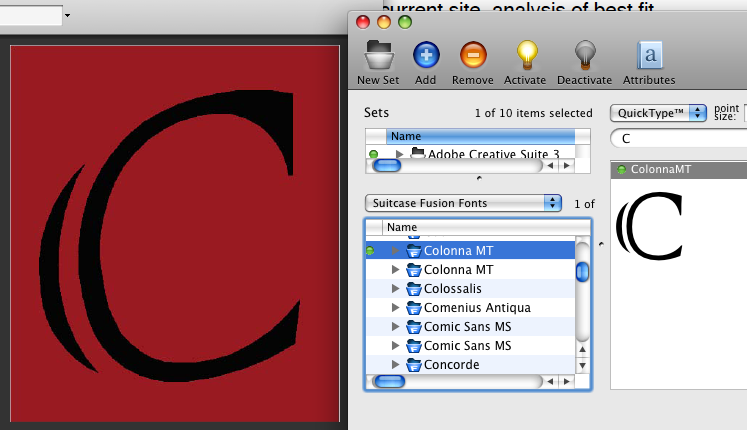The height and width of the screenshot is (430, 747).
Task: Expand the Adobe Creative Suite 3 set
Action: (399, 154)
